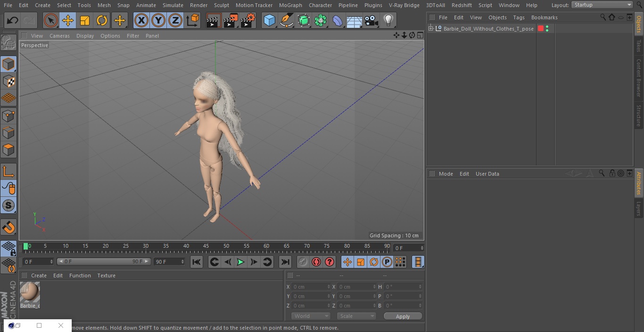Select the Scale tool
644x332 pixels.
pyautogui.click(x=85, y=20)
